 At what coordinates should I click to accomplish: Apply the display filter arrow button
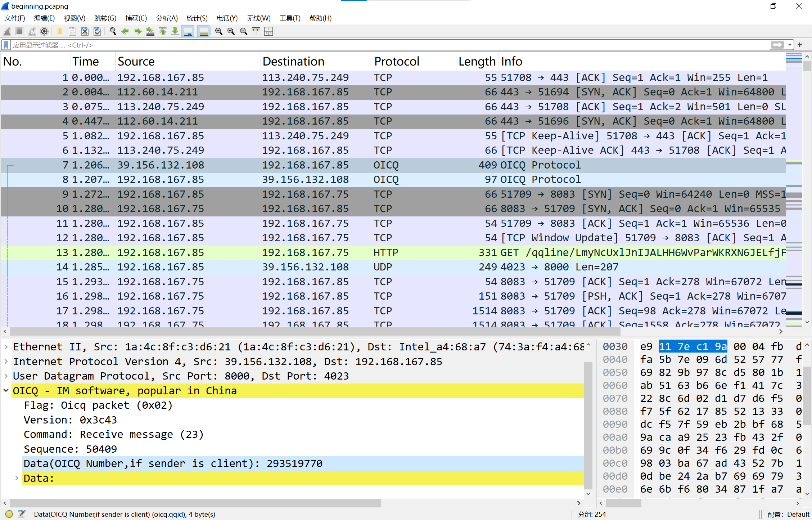[x=777, y=45]
